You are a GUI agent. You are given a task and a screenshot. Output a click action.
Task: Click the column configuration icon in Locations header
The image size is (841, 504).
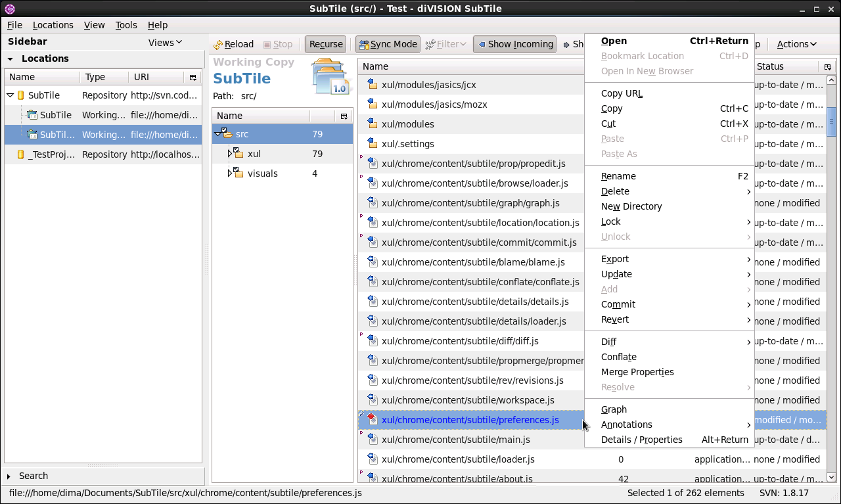193,78
